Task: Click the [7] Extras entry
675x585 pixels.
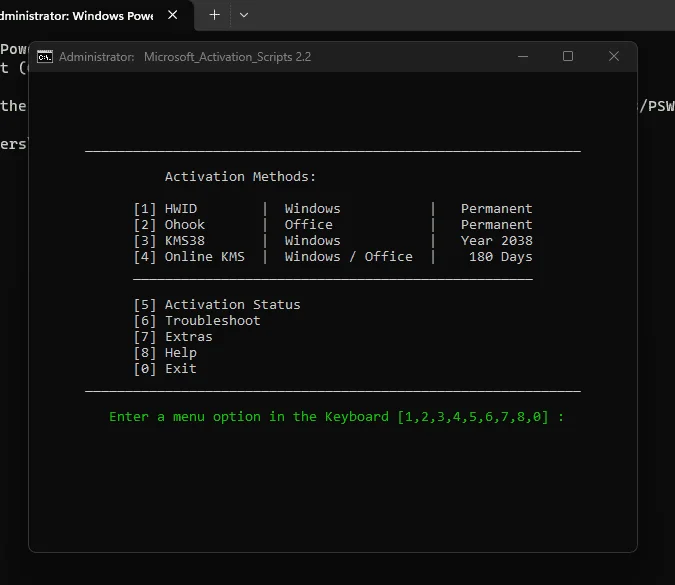Action: [x=173, y=337]
